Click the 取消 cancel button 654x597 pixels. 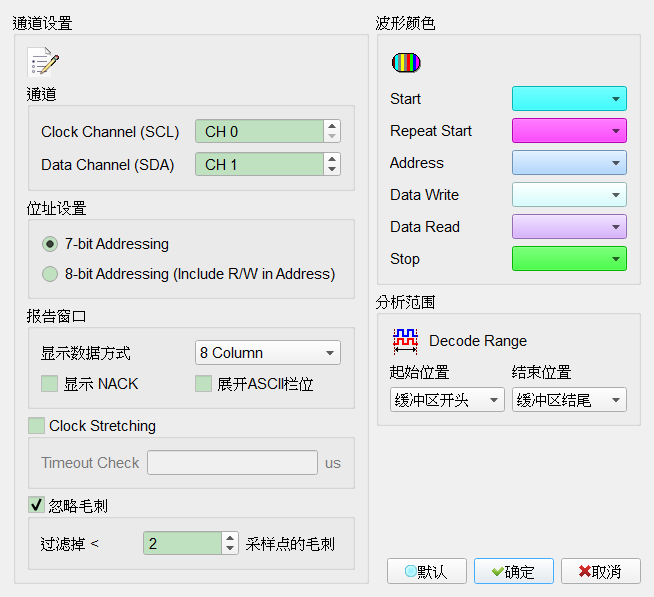[x=601, y=572]
